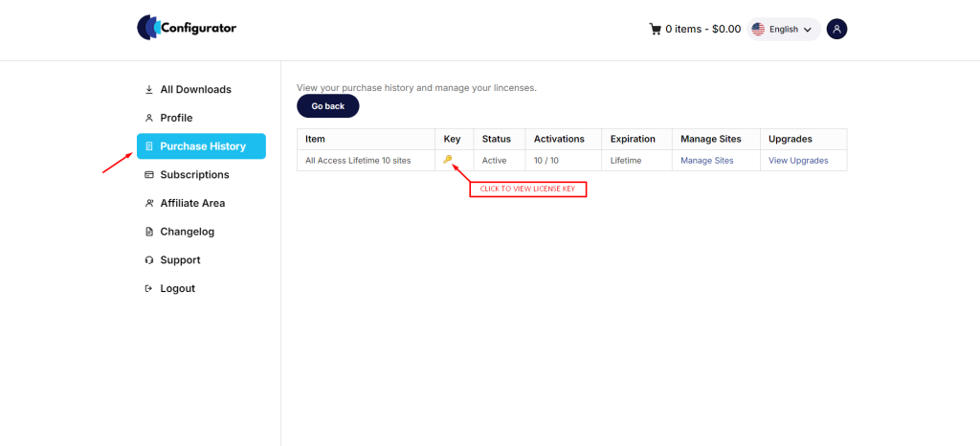
Task: Click the 10 / 10 activations value
Action: click(546, 161)
